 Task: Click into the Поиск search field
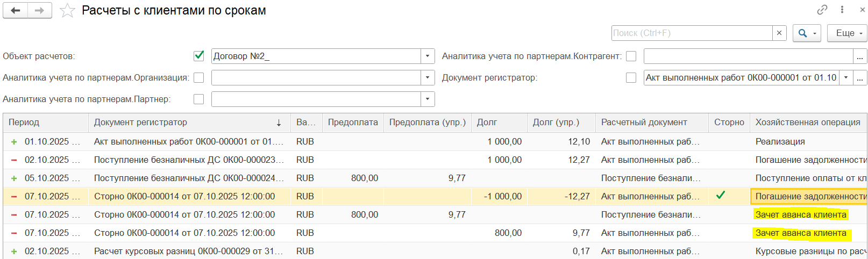click(691, 33)
